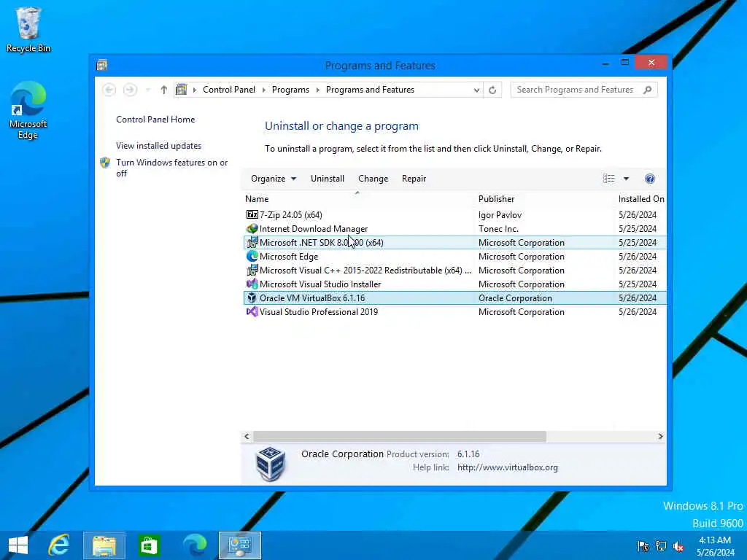Viewport: 747px width, 560px height.
Task: Open the recent locations dropdown arrow
Action: (x=148, y=90)
